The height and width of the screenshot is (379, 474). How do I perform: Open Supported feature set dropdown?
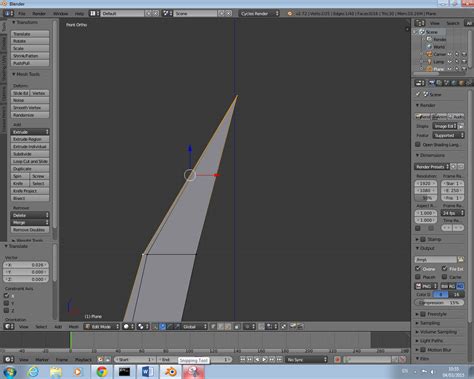tap(448, 135)
